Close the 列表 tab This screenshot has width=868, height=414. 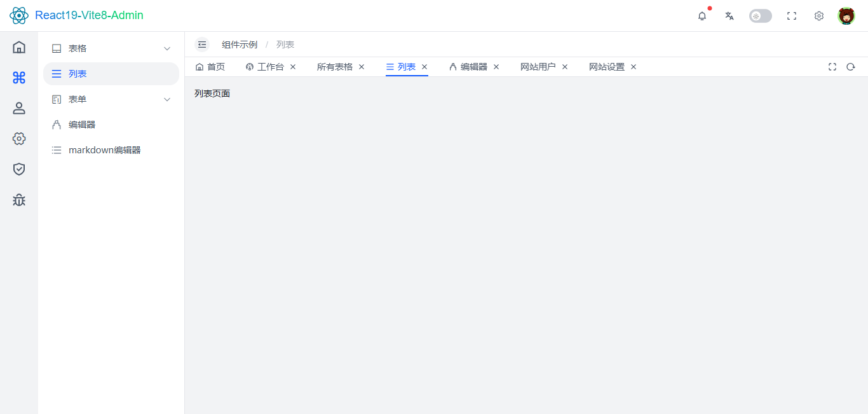click(424, 67)
